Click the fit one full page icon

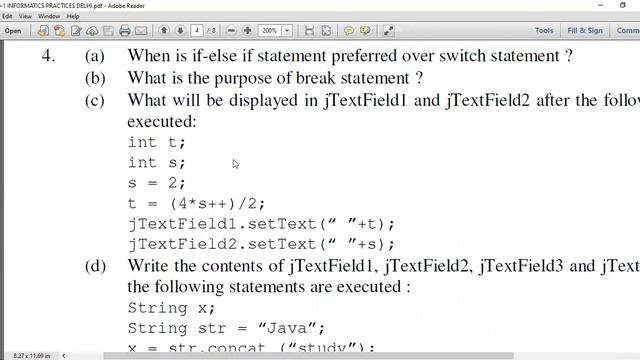326,31
